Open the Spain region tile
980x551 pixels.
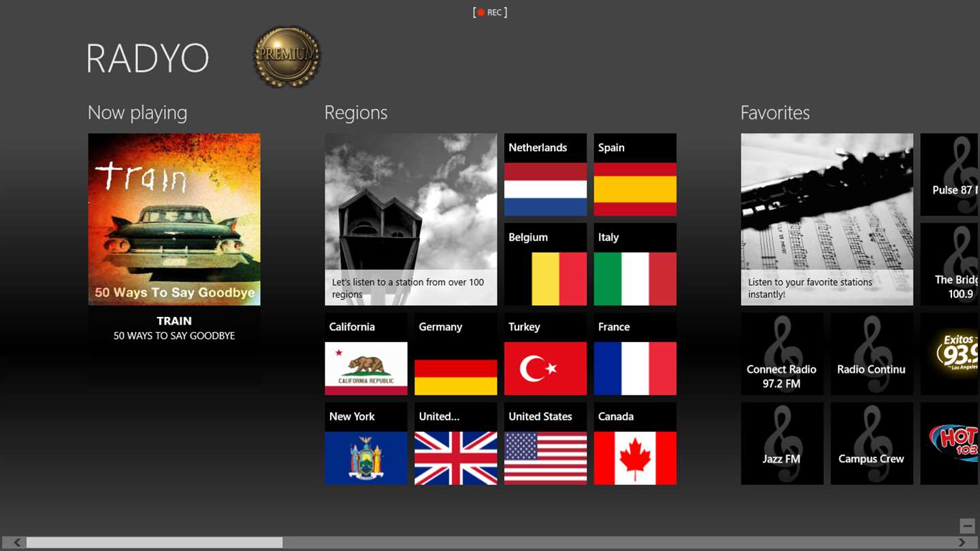[x=635, y=175]
